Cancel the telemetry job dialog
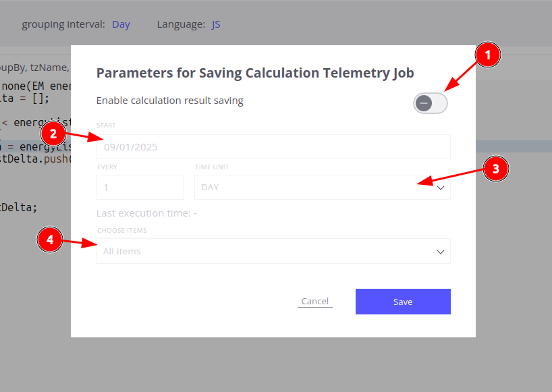552x392 pixels. click(x=314, y=302)
